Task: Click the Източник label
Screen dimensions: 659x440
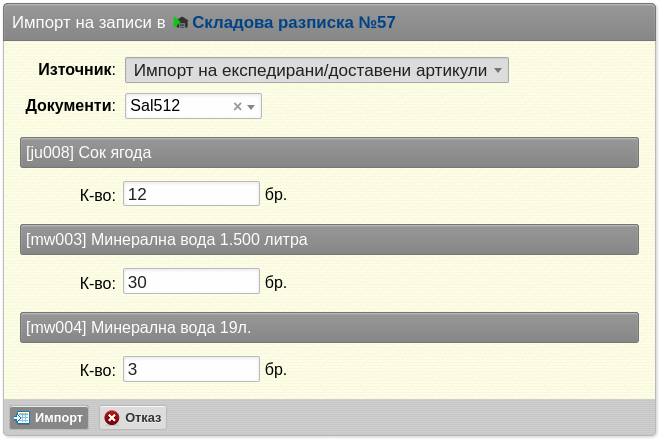Action: click(x=76, y=70)
